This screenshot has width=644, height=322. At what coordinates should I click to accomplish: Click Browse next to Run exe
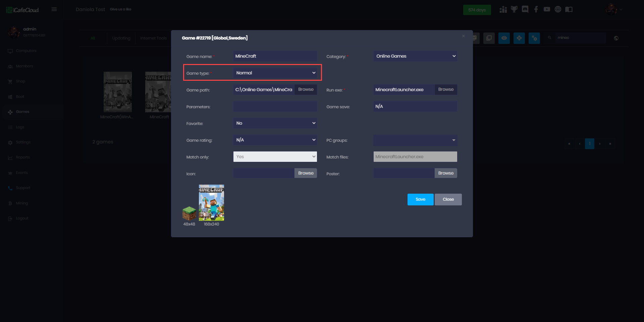445,89
